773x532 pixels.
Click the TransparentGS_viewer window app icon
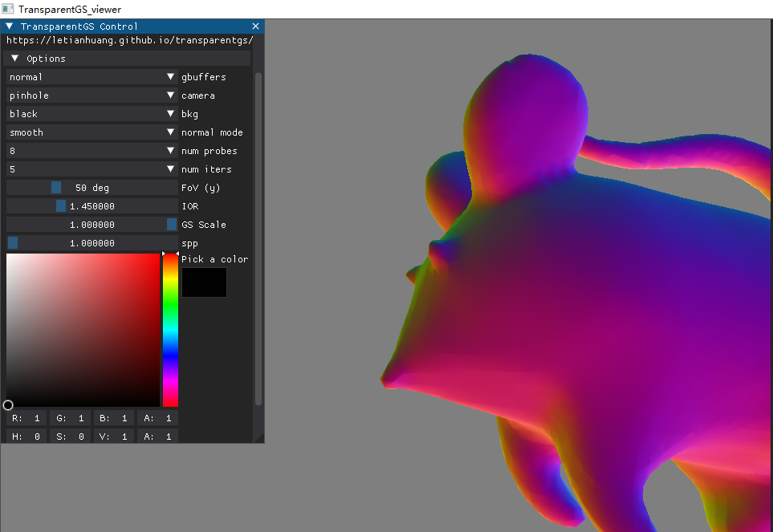click(x=7, y=9)
